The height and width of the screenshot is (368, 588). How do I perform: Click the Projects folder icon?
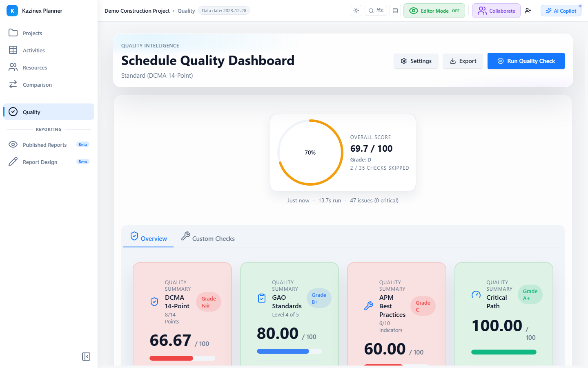[x=13, y=33]
